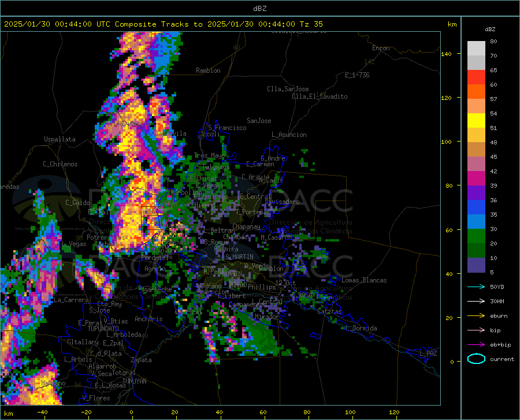Click the S_MARTIN map label
The image size is (520, 420).
[239, 257]
